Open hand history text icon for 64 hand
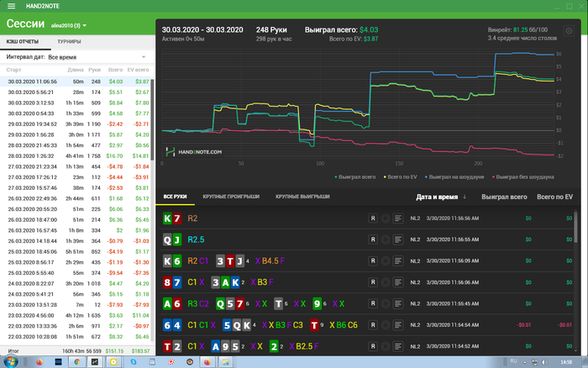 pyautogui.click(x=398, y=325)
